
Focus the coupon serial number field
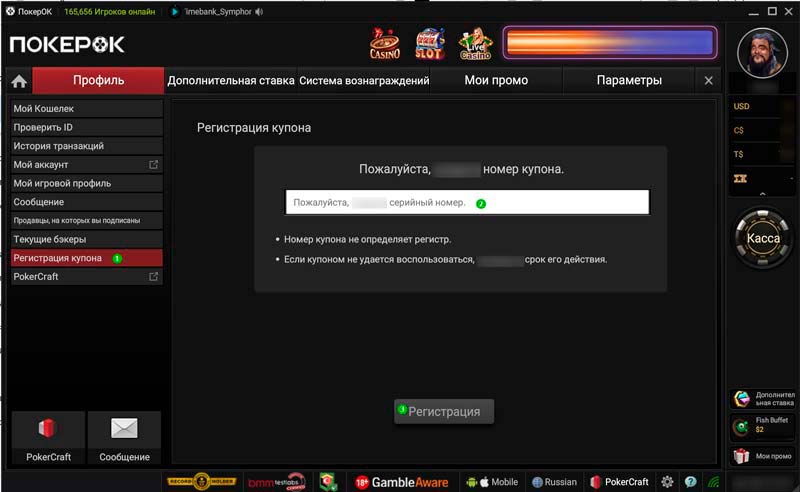(467, 202)
